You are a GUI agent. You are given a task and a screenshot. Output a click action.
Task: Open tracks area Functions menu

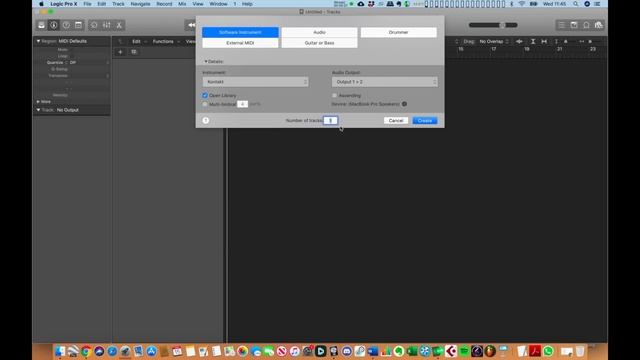(x=163, y=41)
